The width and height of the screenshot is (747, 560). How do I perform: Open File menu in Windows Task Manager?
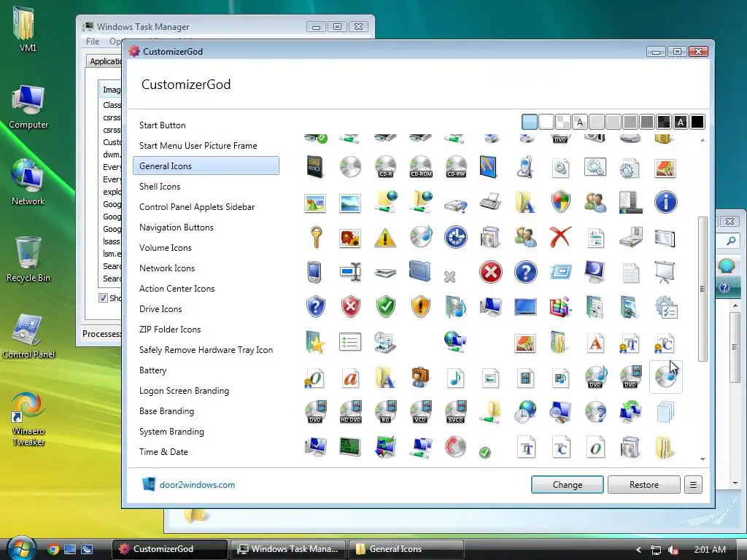coord(93,42)
